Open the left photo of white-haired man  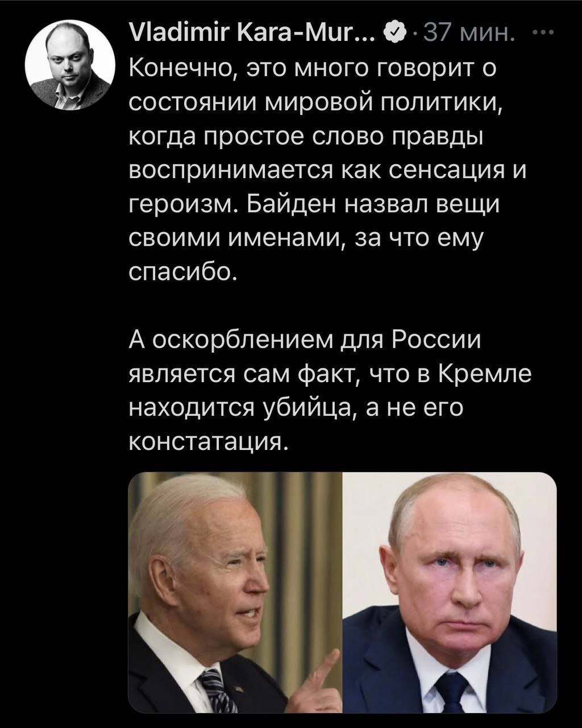[235, 591]
